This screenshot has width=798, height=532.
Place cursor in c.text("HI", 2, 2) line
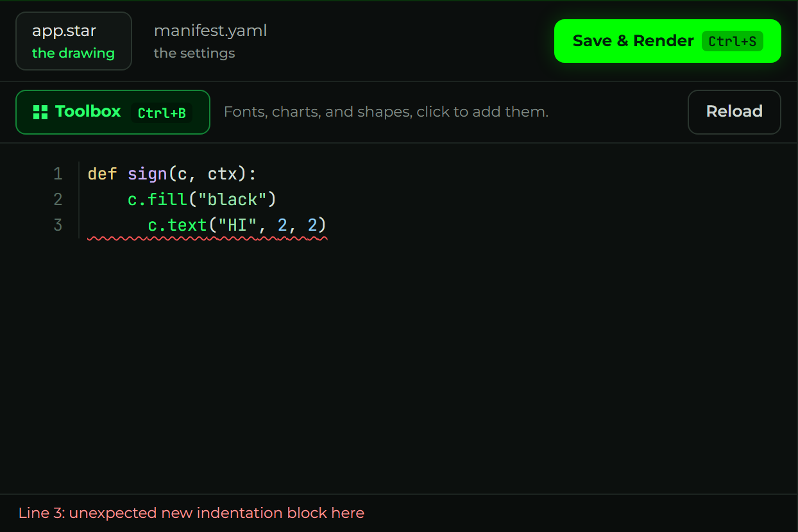click(237, 226)
